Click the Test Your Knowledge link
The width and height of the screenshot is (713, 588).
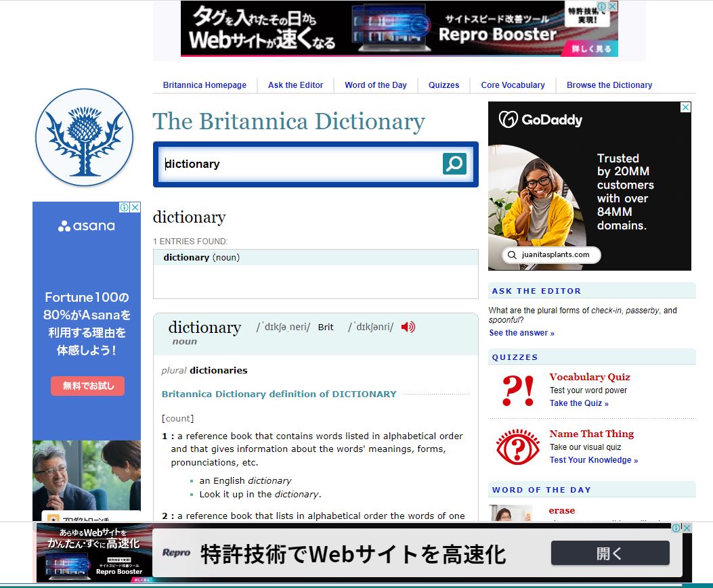(x=593, y=460)
